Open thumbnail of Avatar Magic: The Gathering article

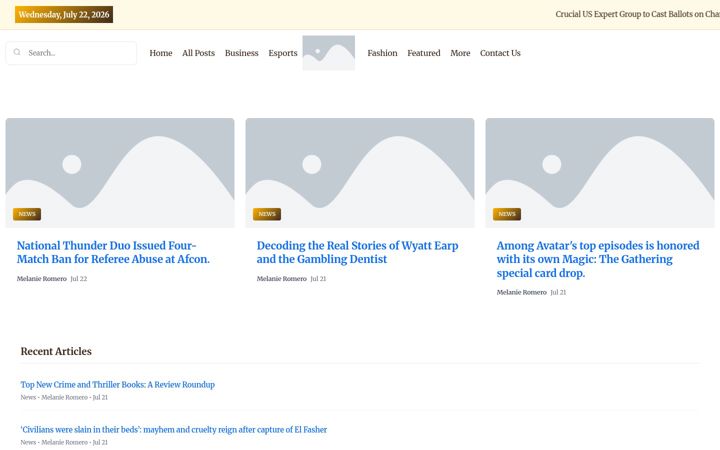[x=600, y=173]
